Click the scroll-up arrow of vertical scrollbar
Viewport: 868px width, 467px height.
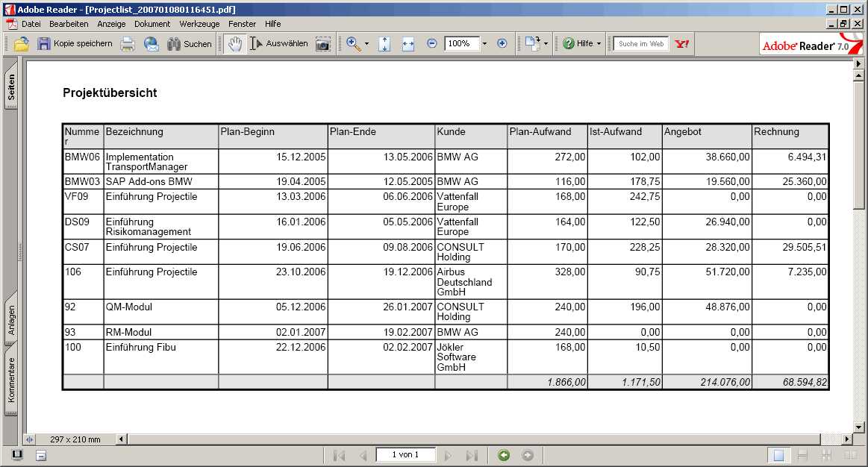[858, 75]
